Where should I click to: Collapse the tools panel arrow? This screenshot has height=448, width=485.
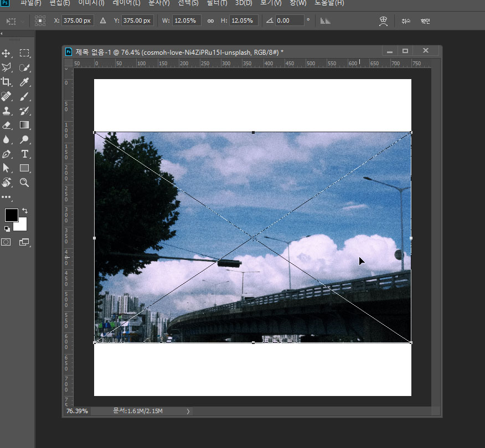[x=2, y=33]
